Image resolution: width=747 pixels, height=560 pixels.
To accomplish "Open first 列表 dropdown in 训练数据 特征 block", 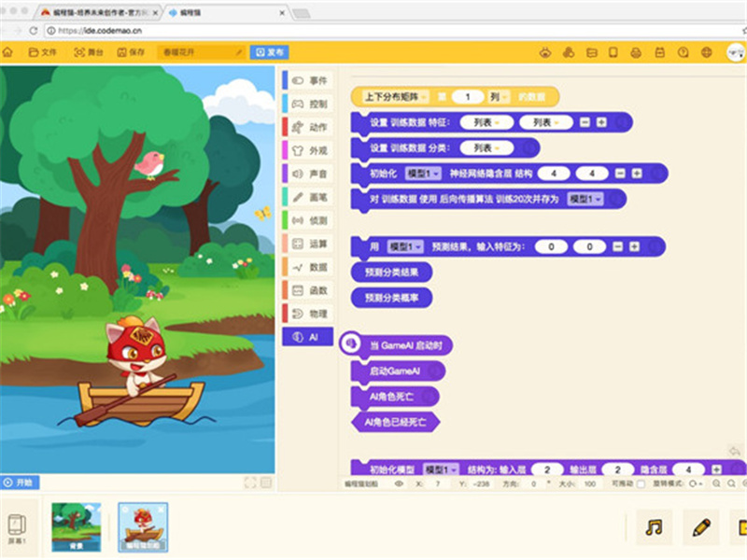I will (486, 123).
